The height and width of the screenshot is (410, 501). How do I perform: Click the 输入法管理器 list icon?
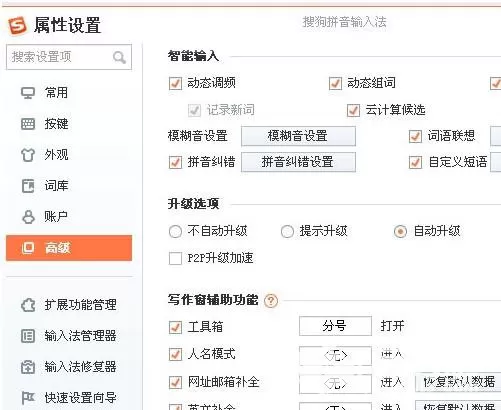coord(28,336)
